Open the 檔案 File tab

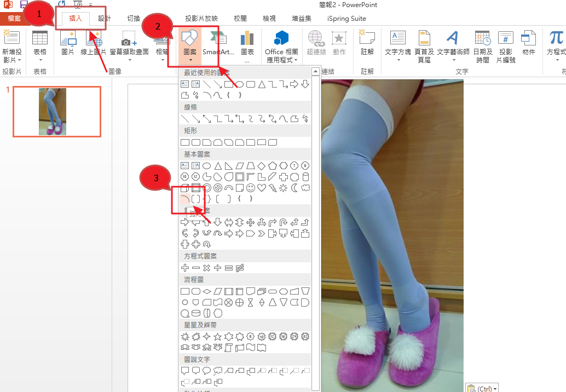tap(14, 19)
